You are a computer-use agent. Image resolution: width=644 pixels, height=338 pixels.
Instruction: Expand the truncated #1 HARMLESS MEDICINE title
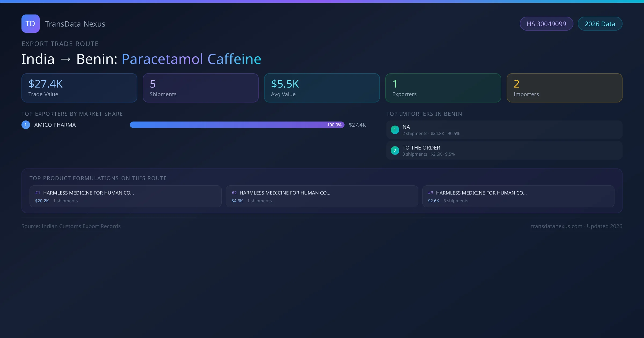pyautogui.click(x=89, y=193)
